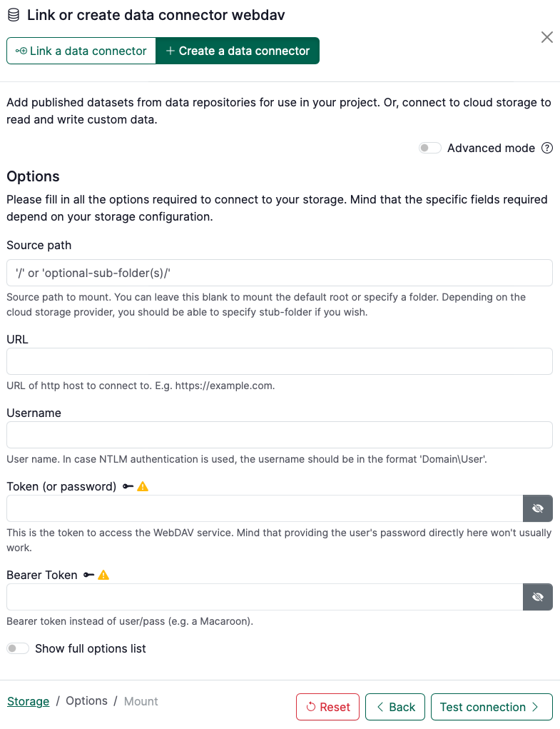The height and width of the screenshot is (729, 560).
Task: Click the key icon next to Token (or password)
Action: (x=128, y=486)
